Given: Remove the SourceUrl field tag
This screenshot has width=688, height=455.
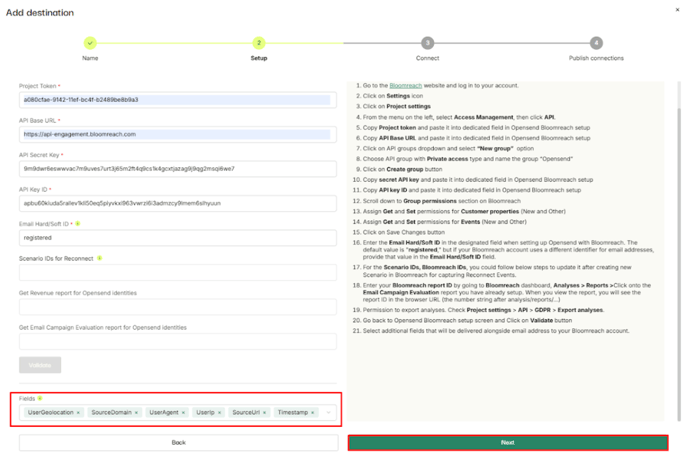Looking at the screenshot, I should coord(265,412).
